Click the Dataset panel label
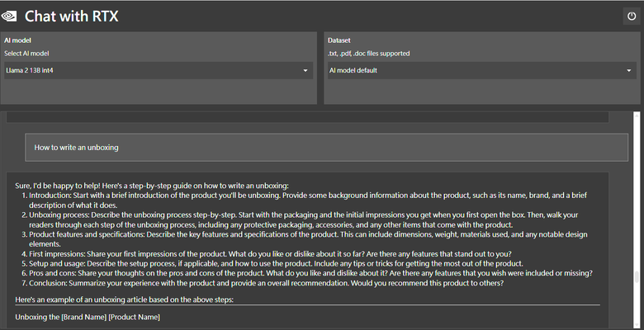The height and width of the screenshot is (330, 644). [339, 40]
